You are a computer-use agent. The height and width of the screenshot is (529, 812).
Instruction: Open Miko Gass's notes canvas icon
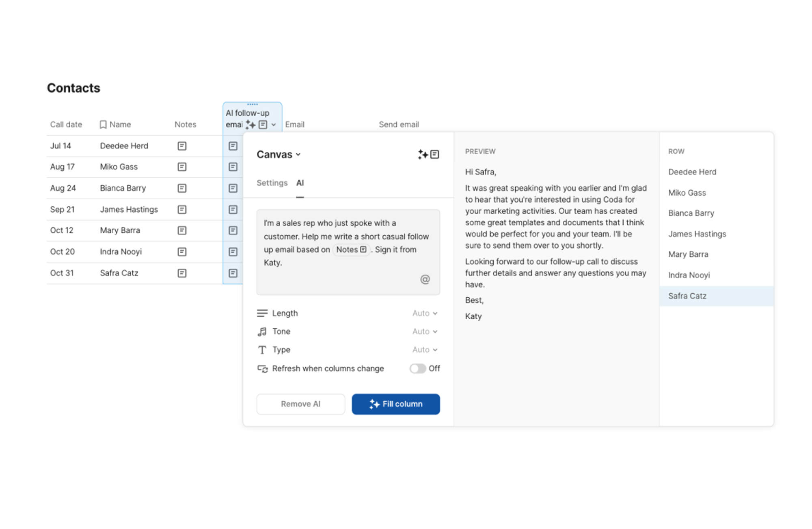182,167
